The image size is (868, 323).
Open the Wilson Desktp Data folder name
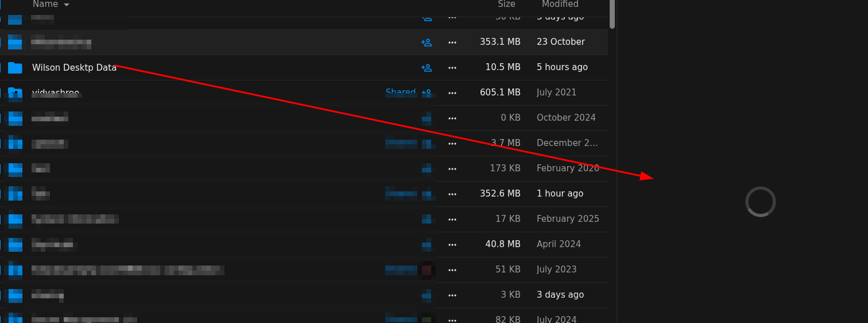pos(74,68)
